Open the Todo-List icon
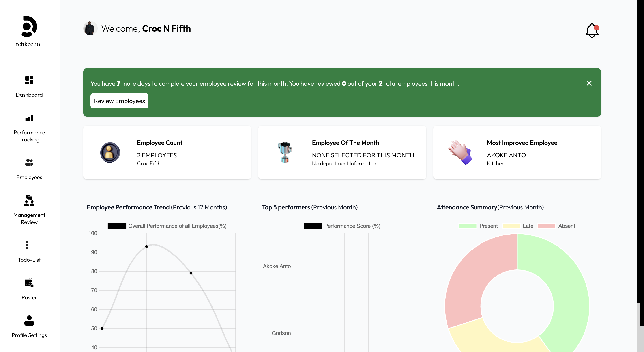The width and height of the screenshot is (644, 352). click(x=29, y=245)
